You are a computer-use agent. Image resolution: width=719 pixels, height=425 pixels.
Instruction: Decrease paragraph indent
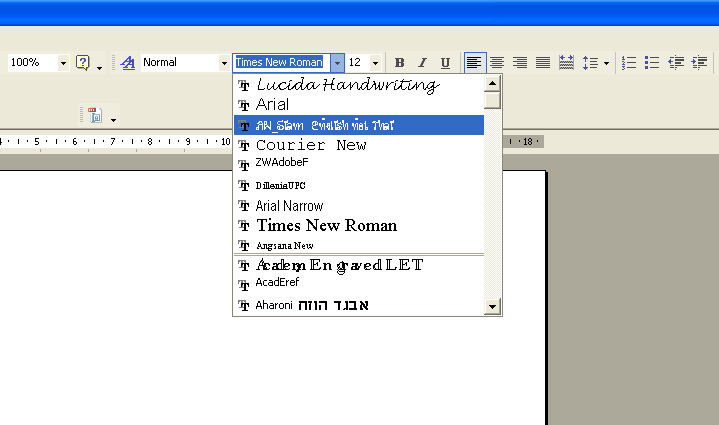[x=676, y=62]
